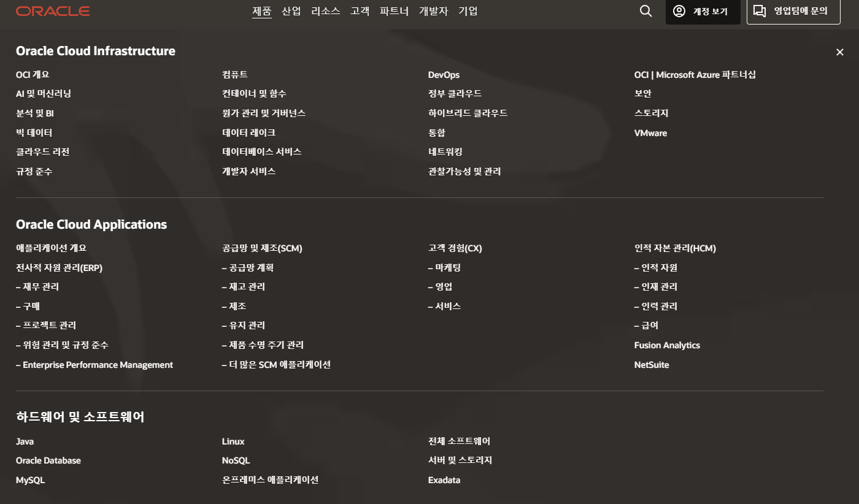Go to 컴퓨트 page

[235, 75]
